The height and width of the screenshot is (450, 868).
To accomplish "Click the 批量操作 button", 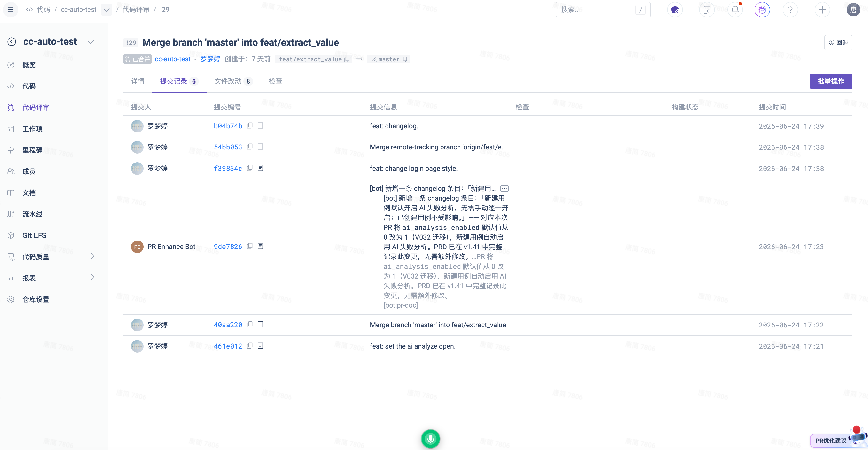I will 831,81.
